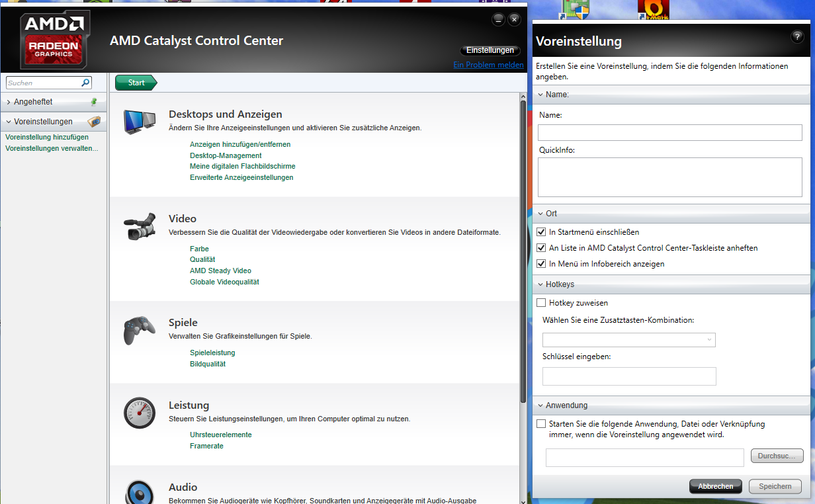The height and width of the screenshot is (504, 815).
Task: Click the Spiele gamepad icon
Action: click(x=140, y=330)
